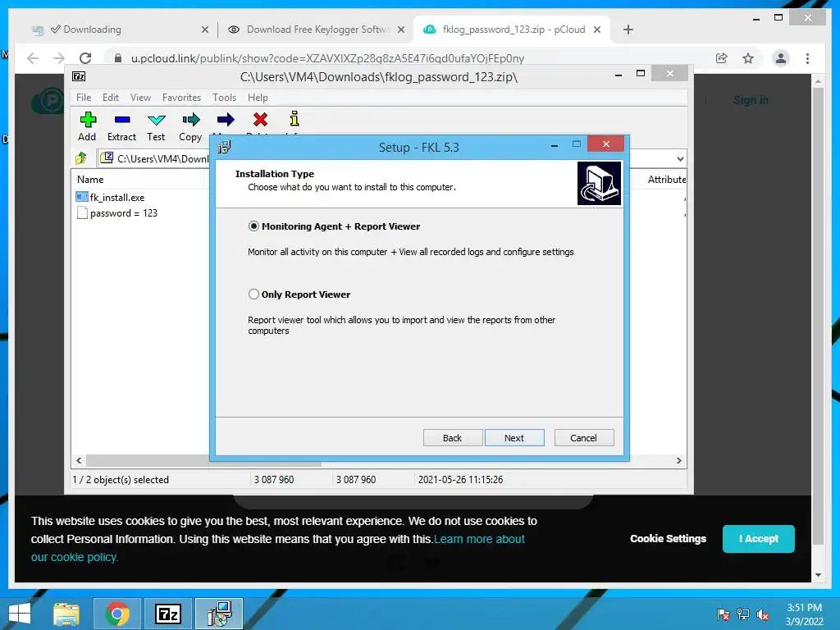Click Cancel in the setup wizard
The width and height of the screenshot is (840, 630).
[584, 438]
